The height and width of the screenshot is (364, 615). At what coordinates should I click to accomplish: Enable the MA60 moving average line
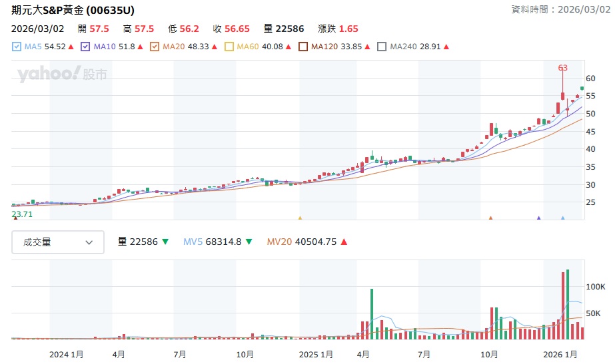click(x=229, y=47)
